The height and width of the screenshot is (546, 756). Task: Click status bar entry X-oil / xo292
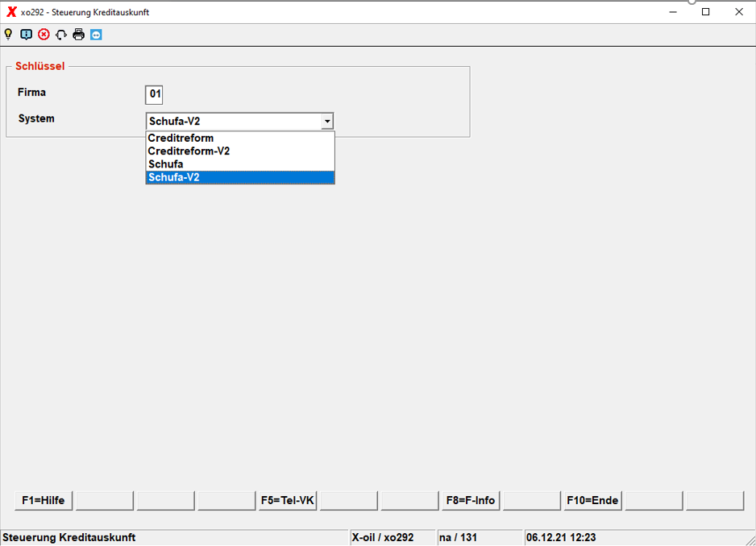[383, 537]
